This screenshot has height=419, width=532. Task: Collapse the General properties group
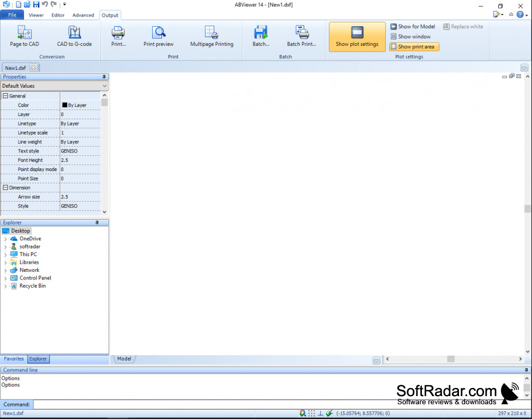pos(5,96)
